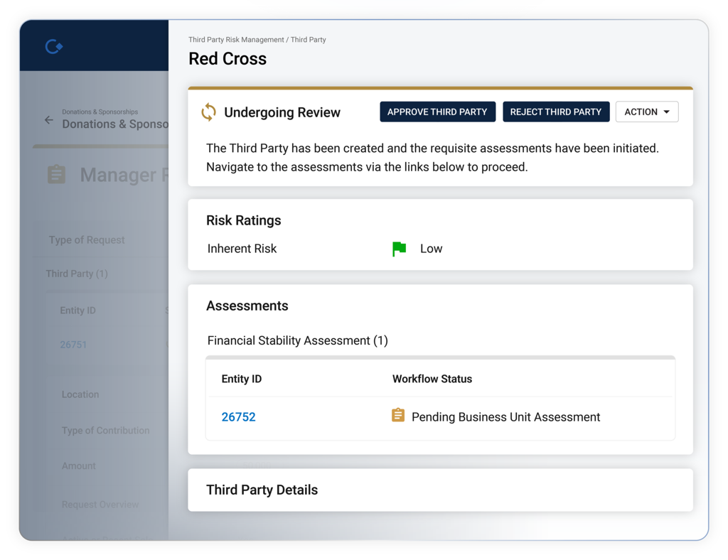
Task: Click the clipboard icon beside Pending Business Unit Assessment
Action: 398,415
